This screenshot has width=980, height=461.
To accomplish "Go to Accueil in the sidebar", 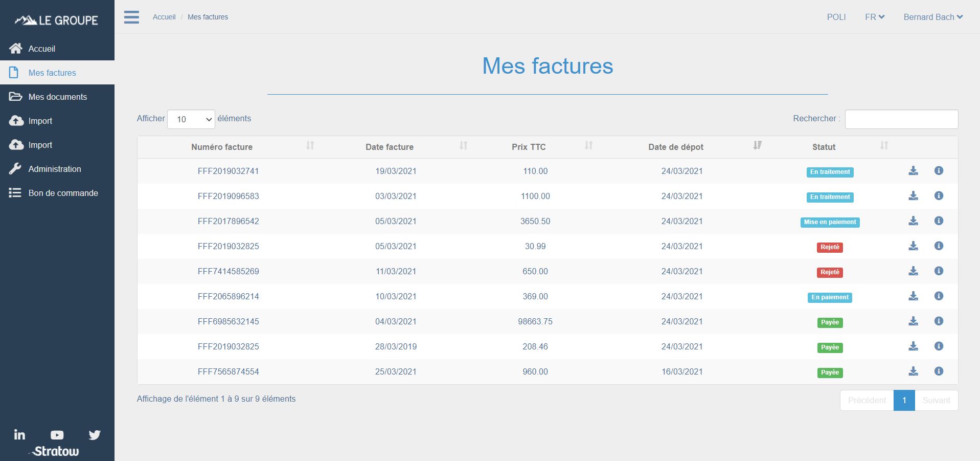I will point(57,49).
